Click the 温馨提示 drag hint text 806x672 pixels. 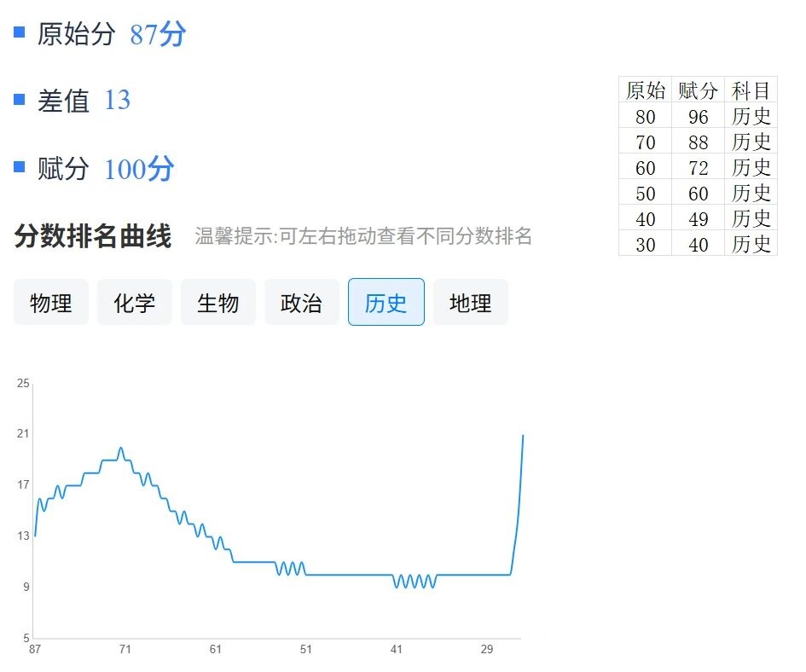point(363,236)
